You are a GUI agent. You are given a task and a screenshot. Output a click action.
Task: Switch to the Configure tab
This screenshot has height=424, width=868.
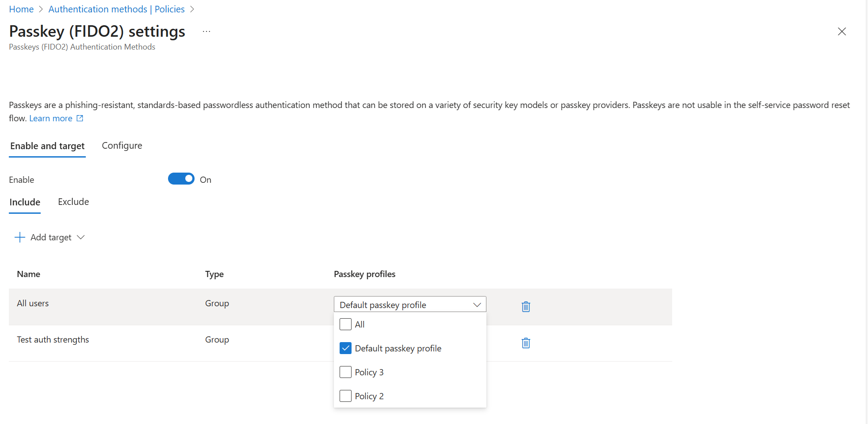122,146
